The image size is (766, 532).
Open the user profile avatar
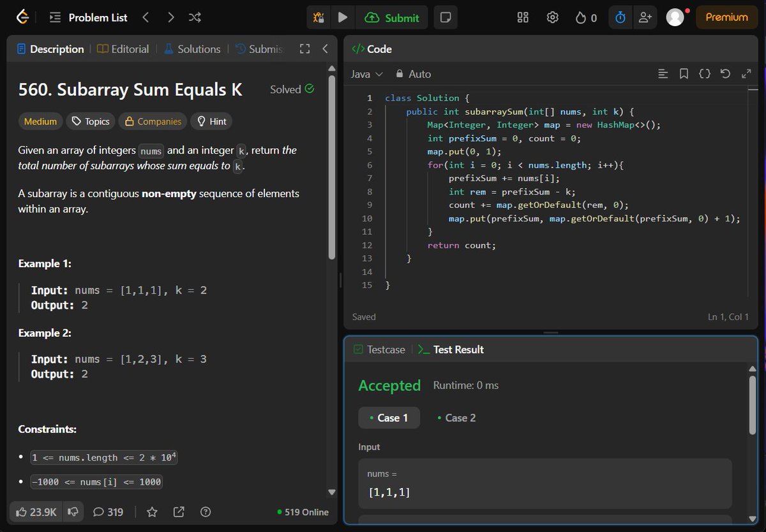(x=675, y=18)
